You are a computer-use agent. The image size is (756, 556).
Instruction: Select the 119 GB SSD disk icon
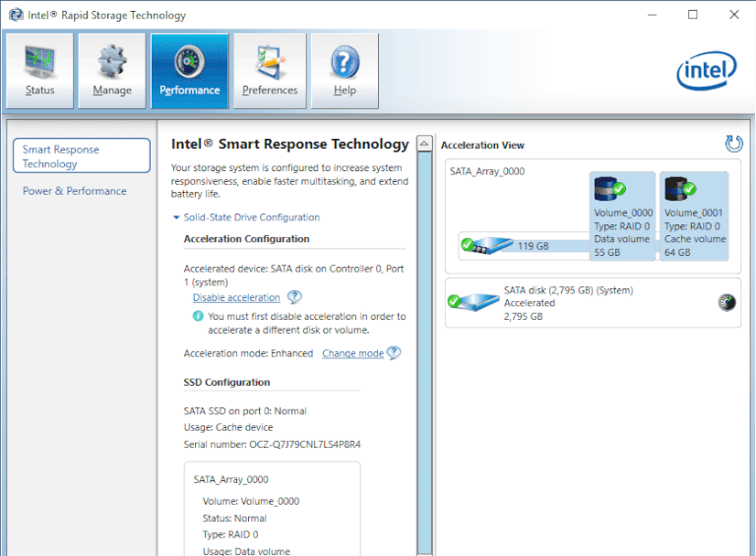tap(486, 245)
